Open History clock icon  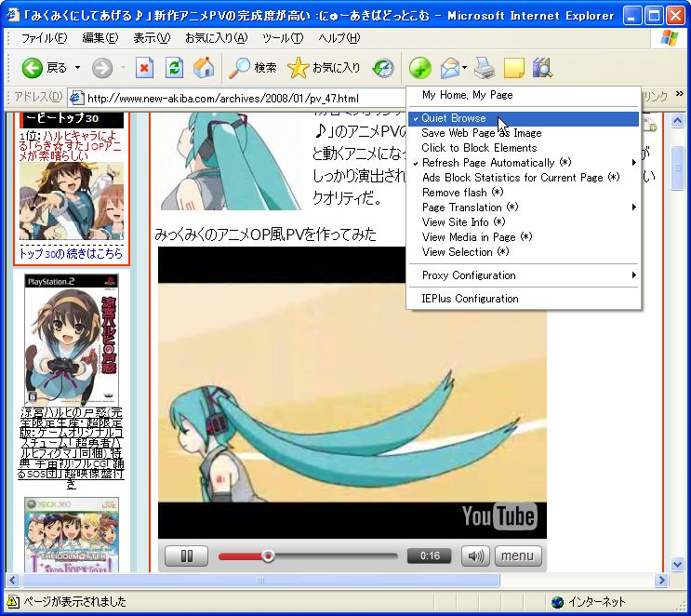[x=383, y=68]
